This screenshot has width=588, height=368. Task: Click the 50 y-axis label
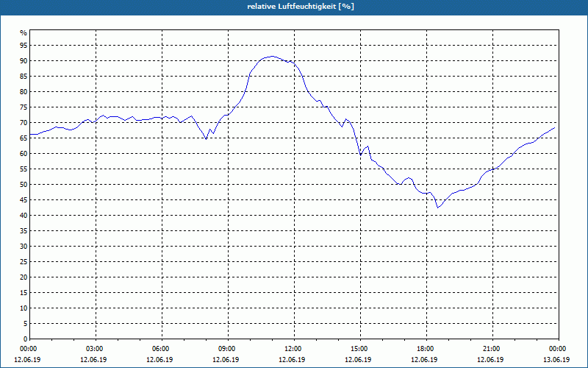click(x=24, y=185)
